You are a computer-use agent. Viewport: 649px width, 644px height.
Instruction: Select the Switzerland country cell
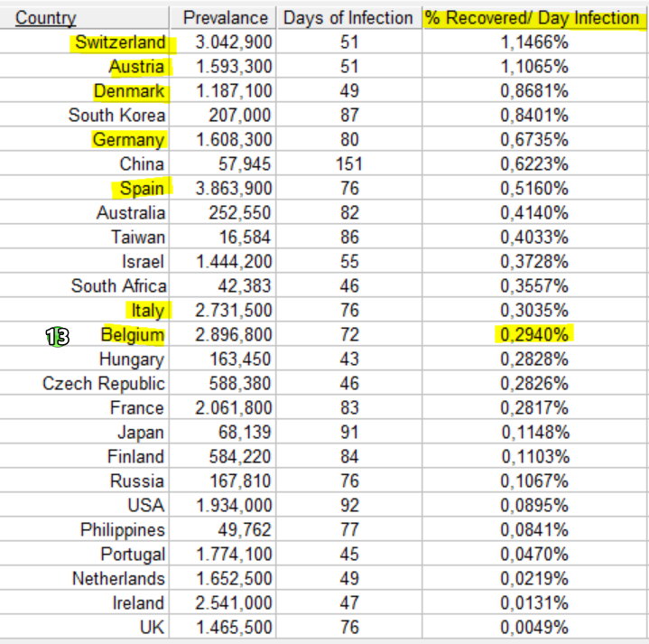tap(120, 42)
